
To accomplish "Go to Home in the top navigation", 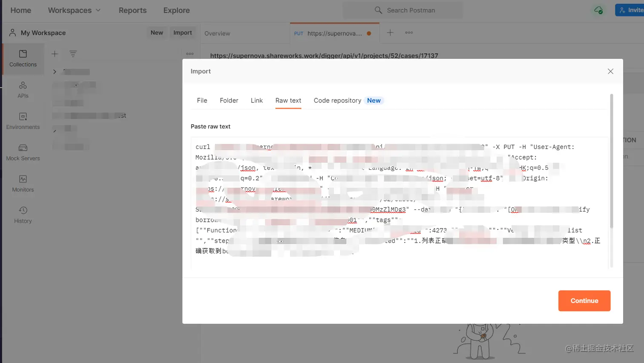I will [x=20, y=10].
